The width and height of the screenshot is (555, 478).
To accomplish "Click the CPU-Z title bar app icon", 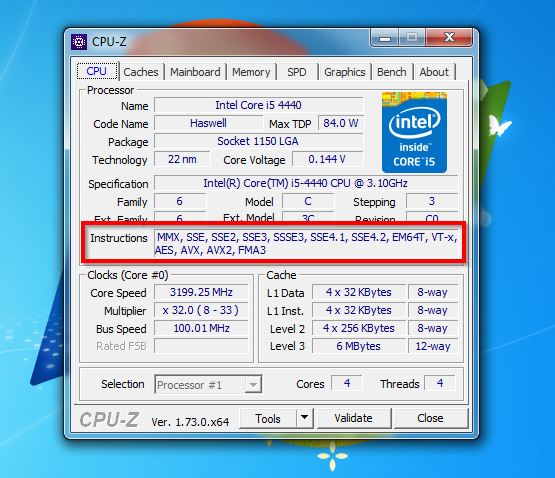I will pos(79,42).
